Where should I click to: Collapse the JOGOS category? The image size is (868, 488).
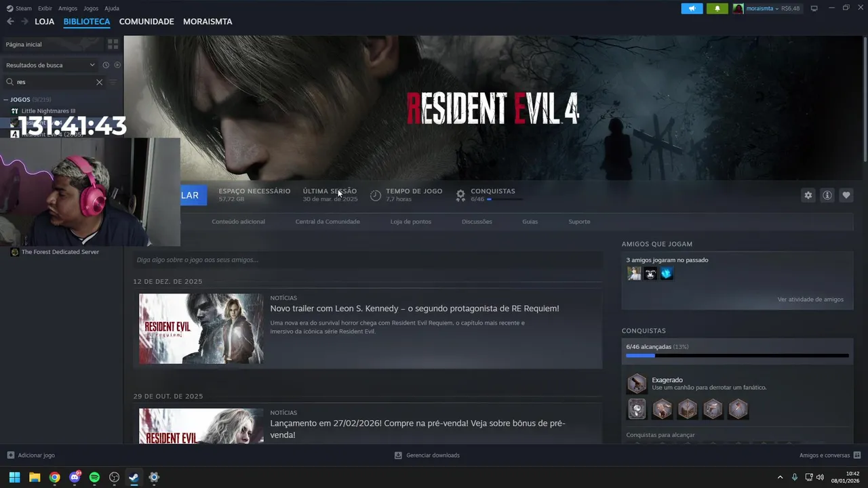click(x=5, y=100)
